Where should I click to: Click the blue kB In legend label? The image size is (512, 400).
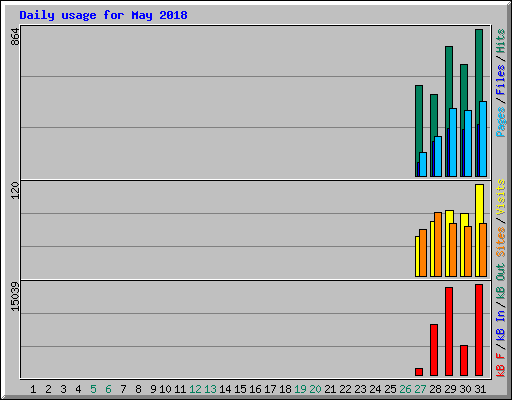(x=501, y=325)
